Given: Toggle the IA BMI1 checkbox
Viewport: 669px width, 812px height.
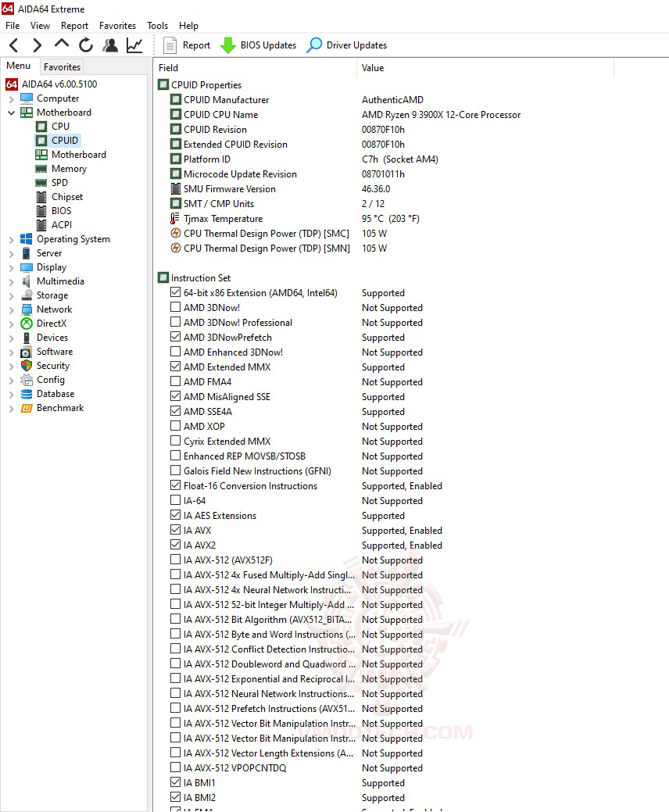Looking at the screenshot, I should (176, 782).
